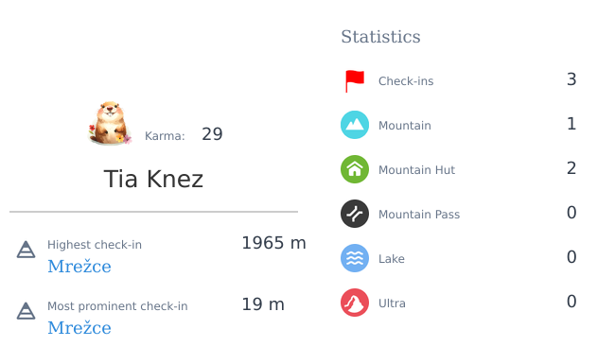
Task: Click the Statistics heading
Action: (380, 37)
